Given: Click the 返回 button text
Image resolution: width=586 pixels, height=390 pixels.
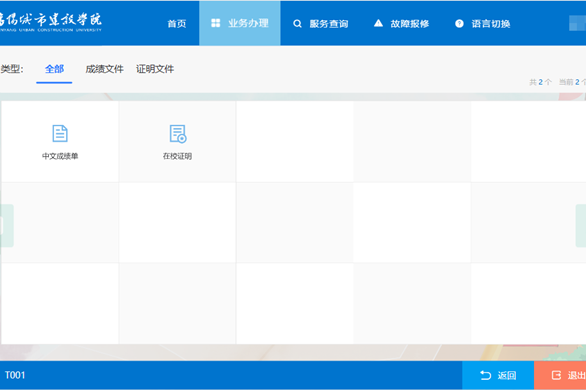Looking at the screenshot, I should click(x=507, y=375).
